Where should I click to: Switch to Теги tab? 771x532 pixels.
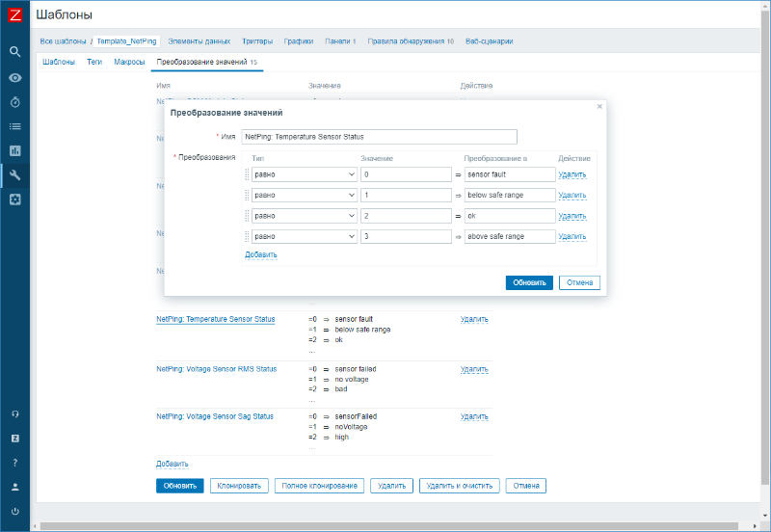tap(94, 62)
